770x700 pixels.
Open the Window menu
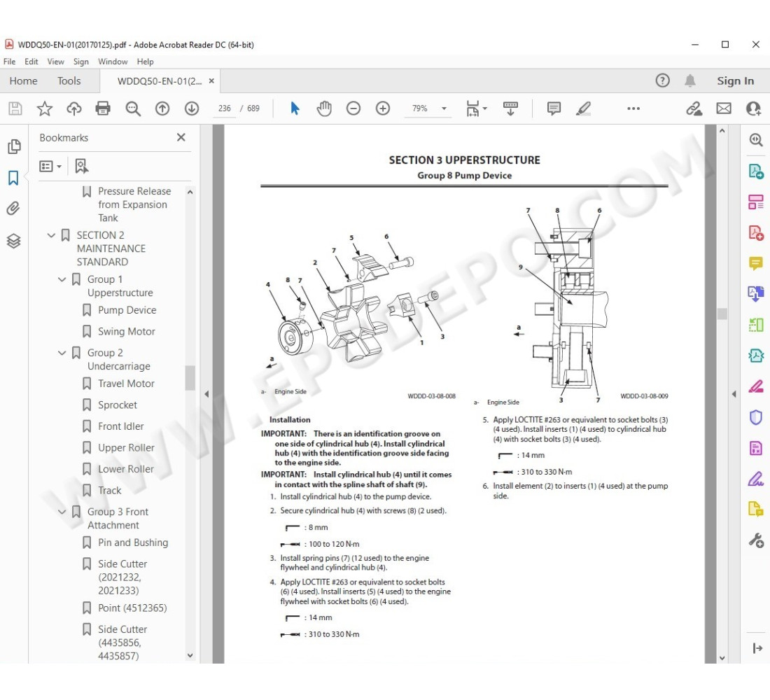click(x=113, y=62)
